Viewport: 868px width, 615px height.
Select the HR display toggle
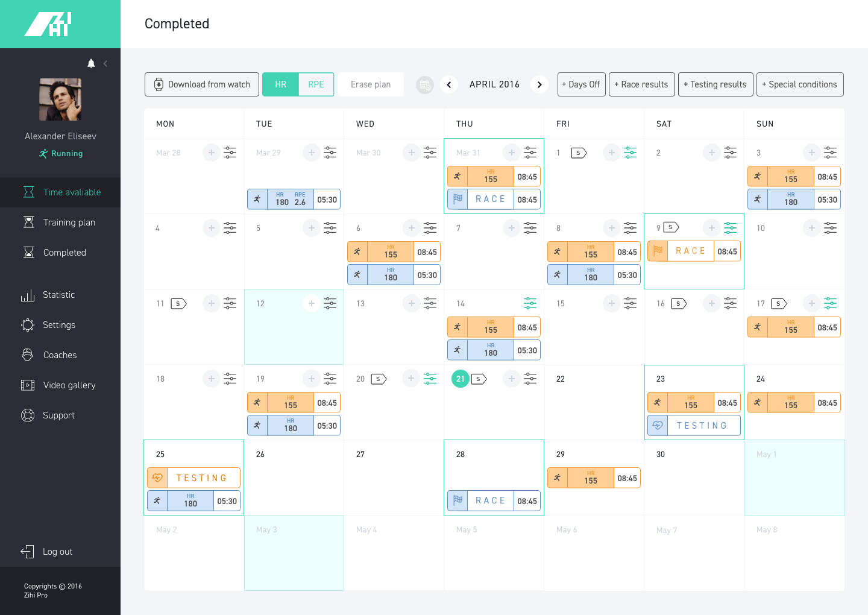point(281,84)
